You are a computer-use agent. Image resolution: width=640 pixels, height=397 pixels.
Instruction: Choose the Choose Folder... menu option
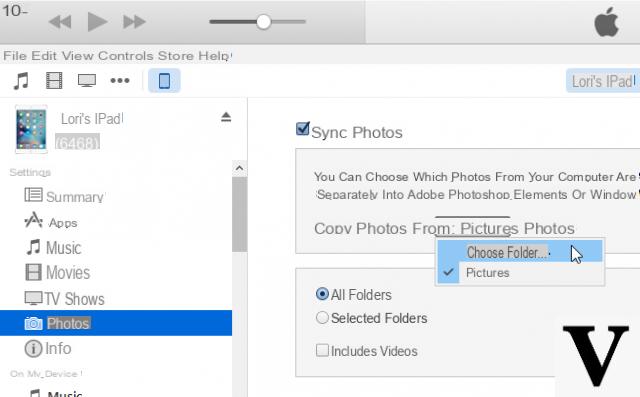pos(519,252)
